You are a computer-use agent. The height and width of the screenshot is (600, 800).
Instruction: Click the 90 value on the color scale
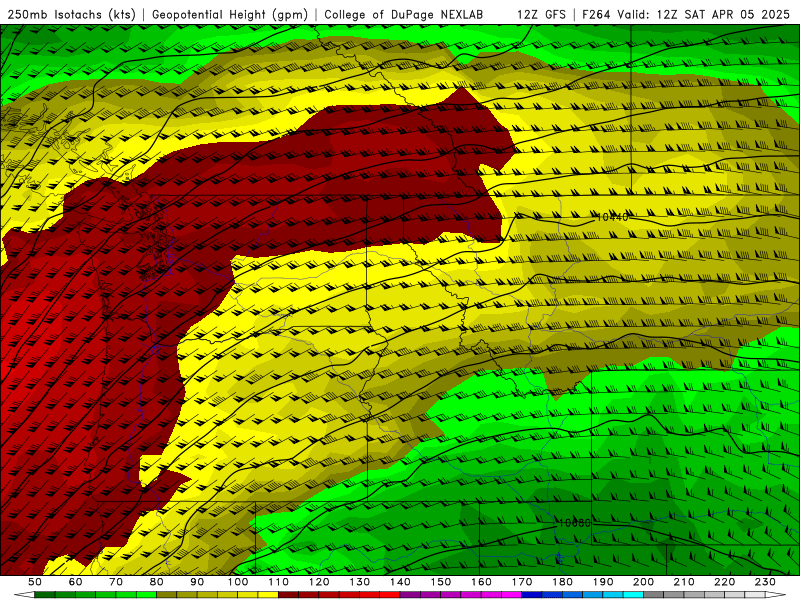pyautogui.click(x=197, y=582)
